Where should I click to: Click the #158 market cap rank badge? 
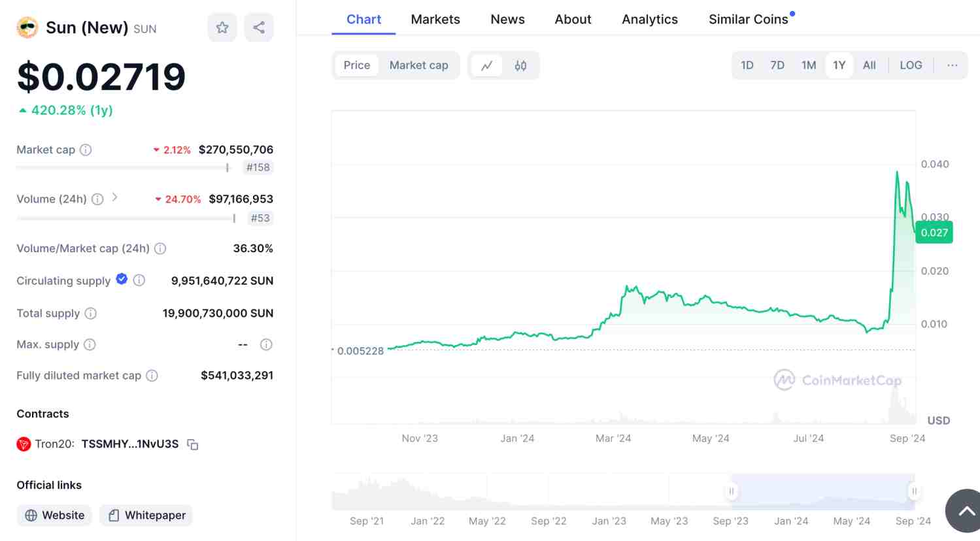coord(258,168)
